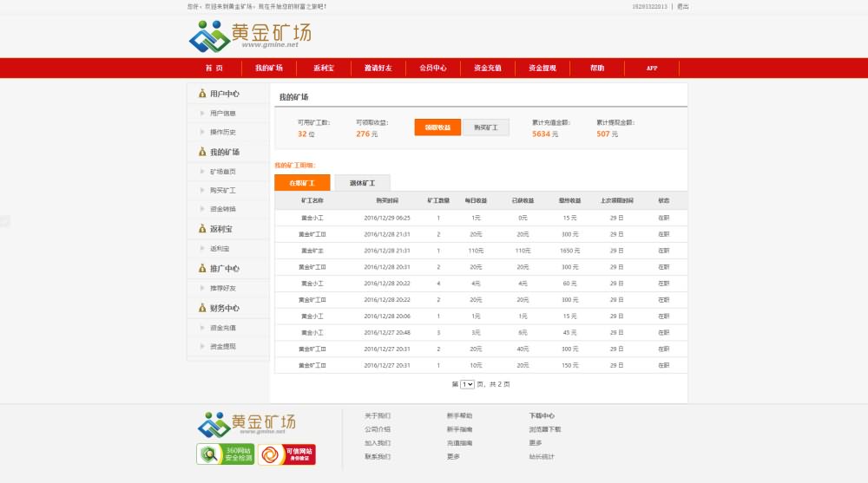Click the 关于我们 footer link
The width and height of the screenshot is (868, 483).
[x=378, y=415]
